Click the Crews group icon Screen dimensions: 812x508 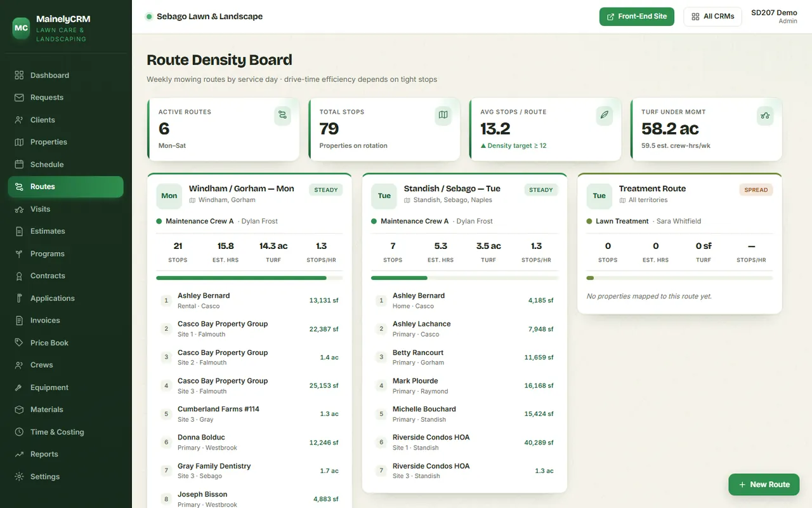tap(19, 364)
